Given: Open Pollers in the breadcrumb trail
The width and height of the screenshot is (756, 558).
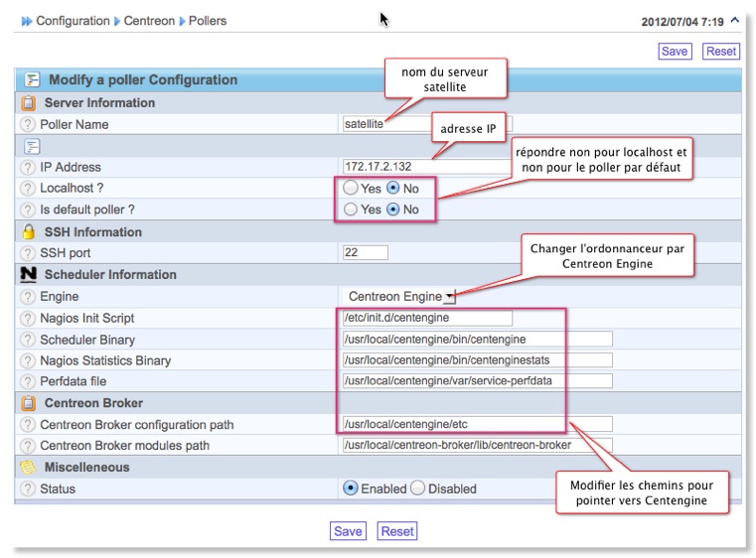Looking at the screenshot, I should pyautogui.click(x=207, y=20).
